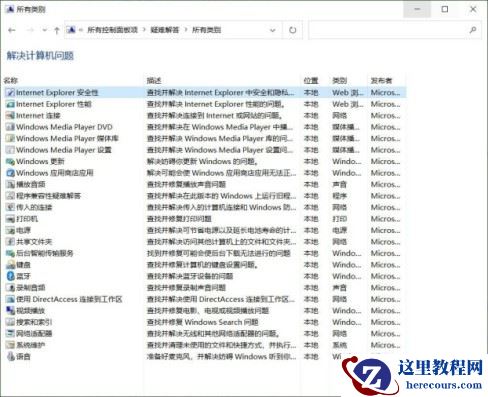Expand the address bar history dropdown

coord(273,30)
